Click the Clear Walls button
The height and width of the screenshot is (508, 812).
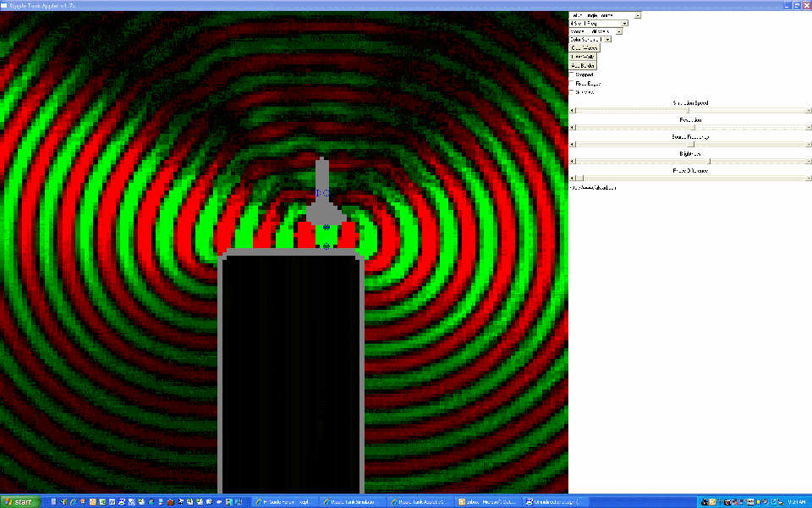[583, 57]
